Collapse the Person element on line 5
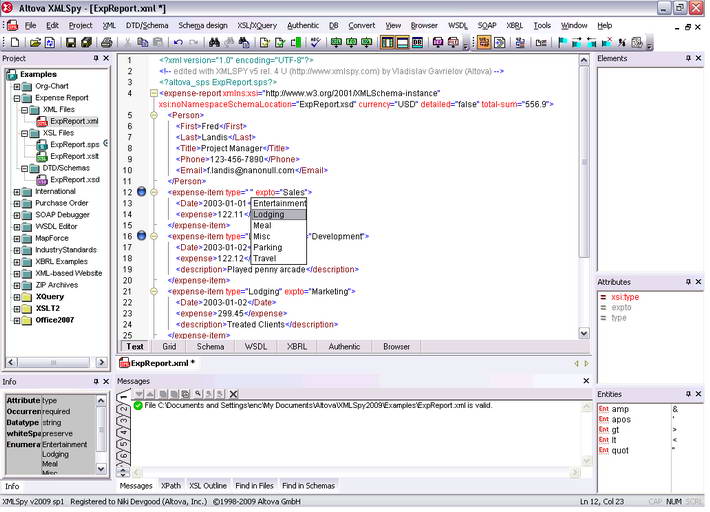 [x=154, y=115]
